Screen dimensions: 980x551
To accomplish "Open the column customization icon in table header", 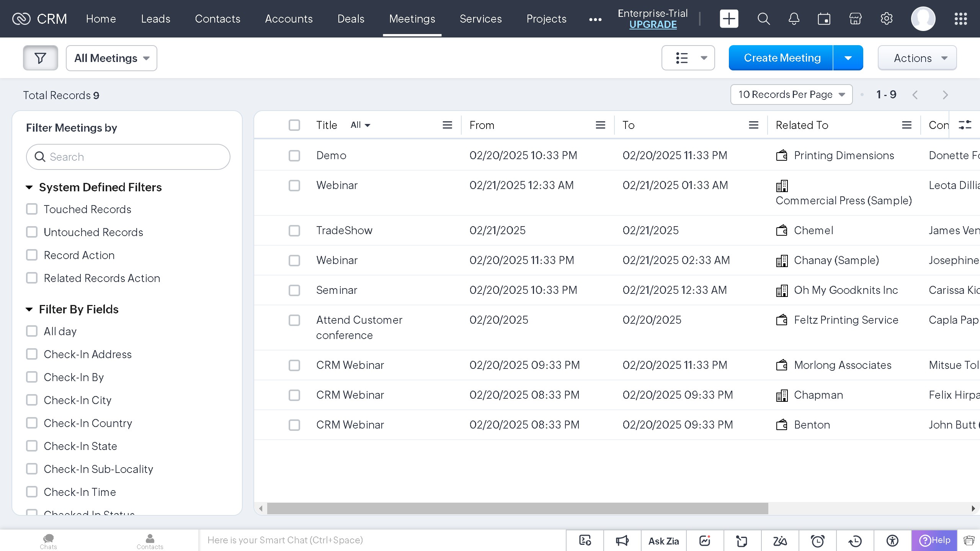I will coord(965,125).
